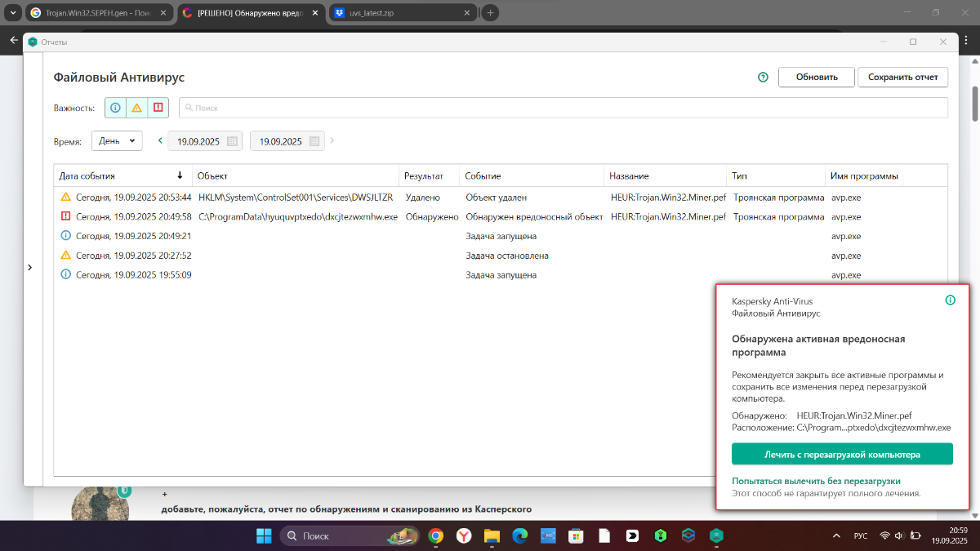Open a new browser tab

tap(490, 13)
